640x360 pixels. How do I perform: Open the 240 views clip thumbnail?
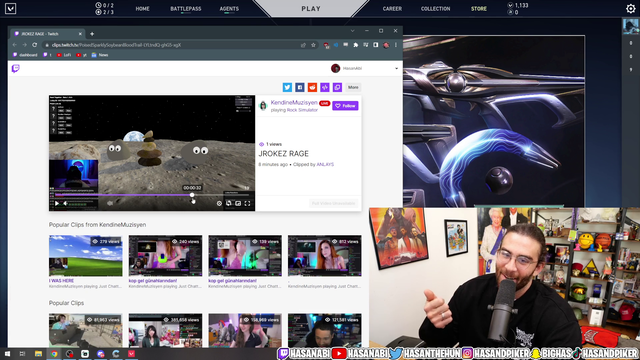pos(165,256)
